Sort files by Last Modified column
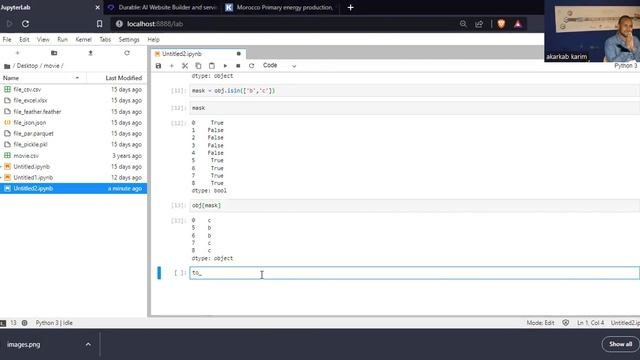 tap(123, 78)
